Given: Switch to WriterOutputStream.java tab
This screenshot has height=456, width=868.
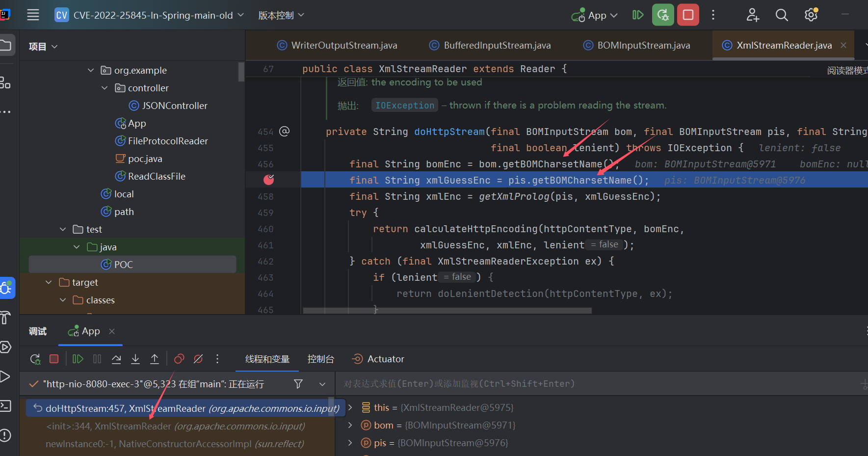Looking at the screenshot, I should (x=337, y=45).
